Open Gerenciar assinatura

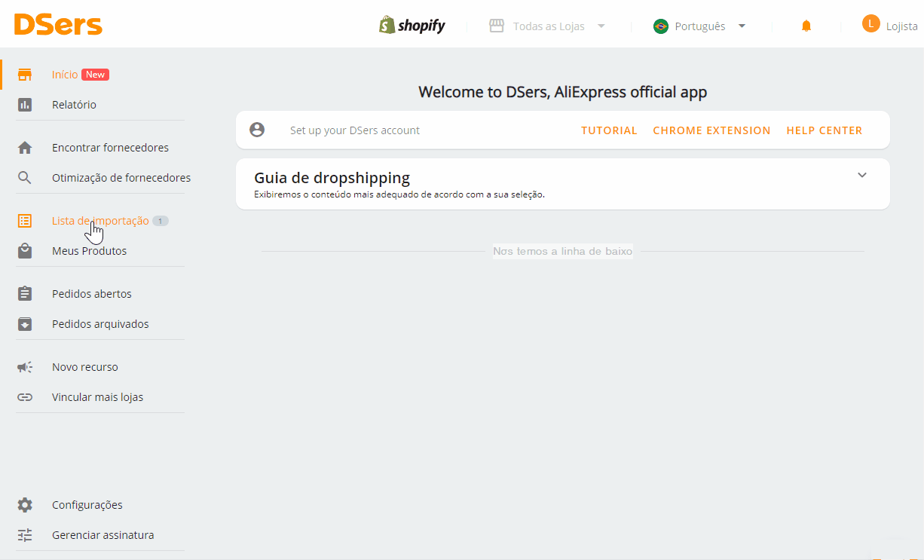click(x=103, y=535)
